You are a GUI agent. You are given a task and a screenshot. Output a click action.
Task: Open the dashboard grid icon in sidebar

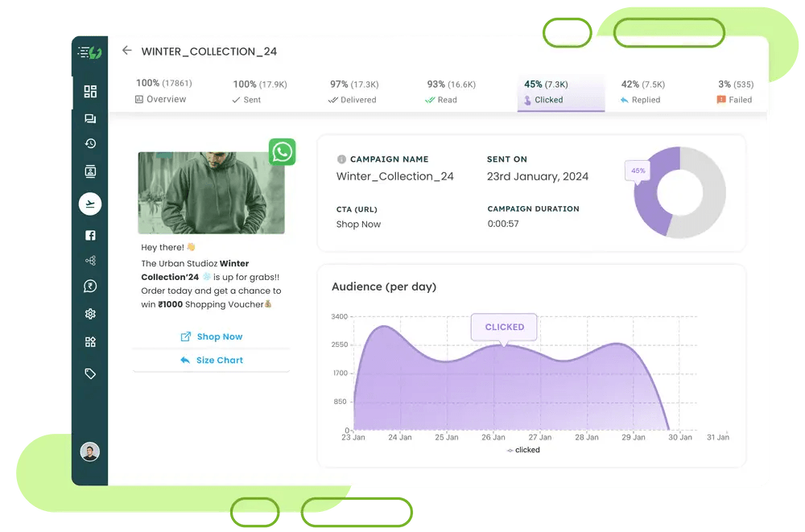click(90, 92)
